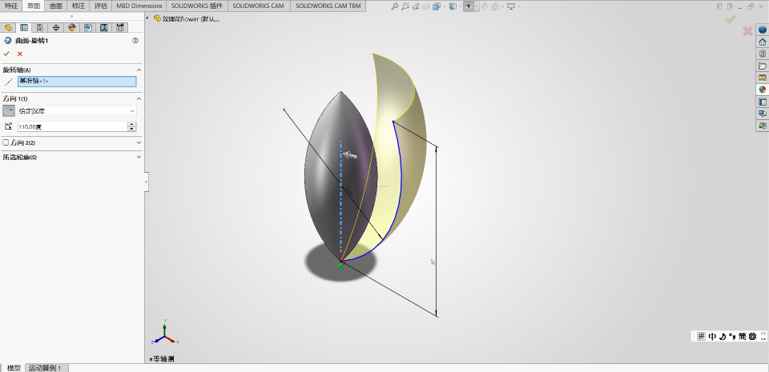Image resolution: width=769 pixels, height=372 pixels.
Task: Switch to the 标注 ribbon tab
Action: pyautogui.click(x=78, y=6)
